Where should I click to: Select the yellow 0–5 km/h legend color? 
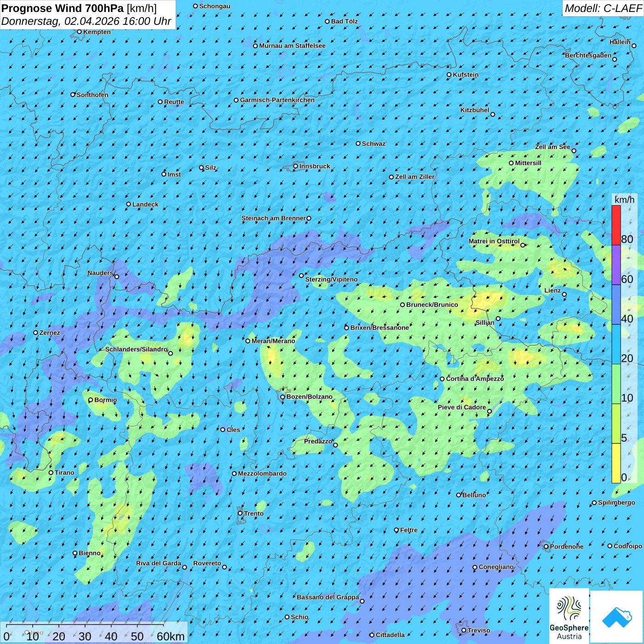616,463
